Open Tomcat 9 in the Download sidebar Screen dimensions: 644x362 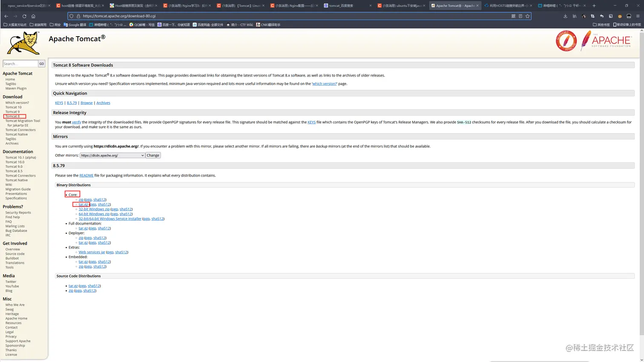click(12, 112)
